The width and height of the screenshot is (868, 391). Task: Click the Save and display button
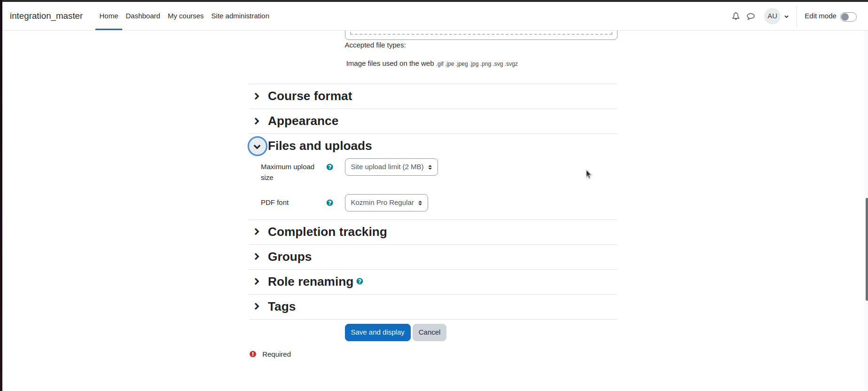click(377, 332)
